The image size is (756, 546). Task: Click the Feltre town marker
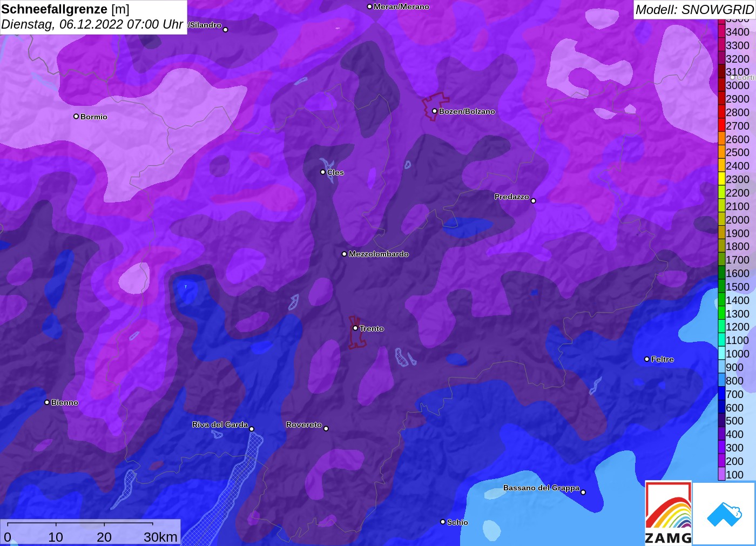point(647,359)
